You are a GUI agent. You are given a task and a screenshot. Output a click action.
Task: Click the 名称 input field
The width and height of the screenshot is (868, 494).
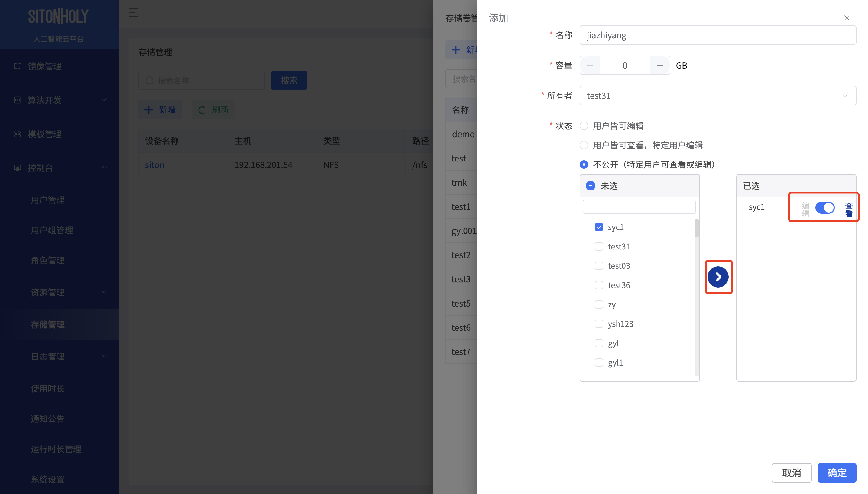[717, 35]
